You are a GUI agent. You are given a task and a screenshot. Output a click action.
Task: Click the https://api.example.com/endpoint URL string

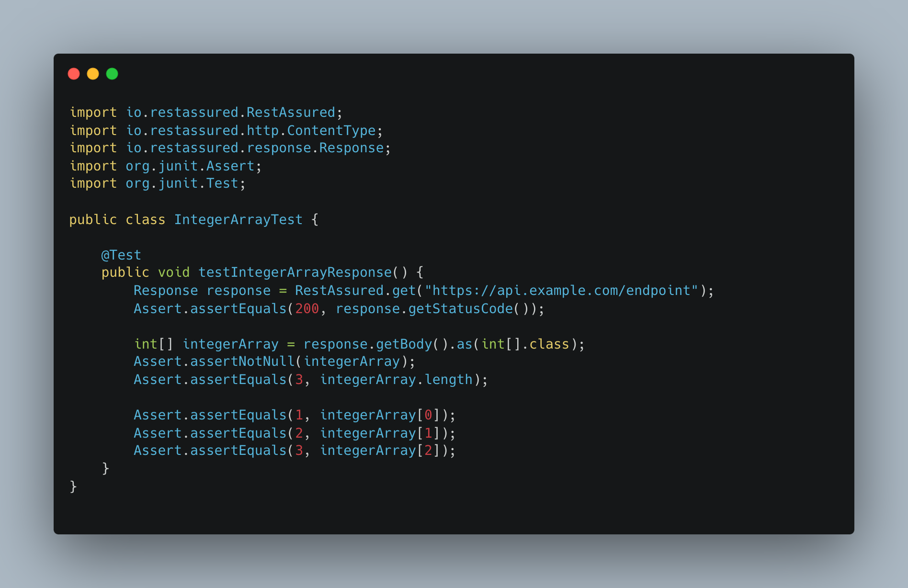click(561, 291)
